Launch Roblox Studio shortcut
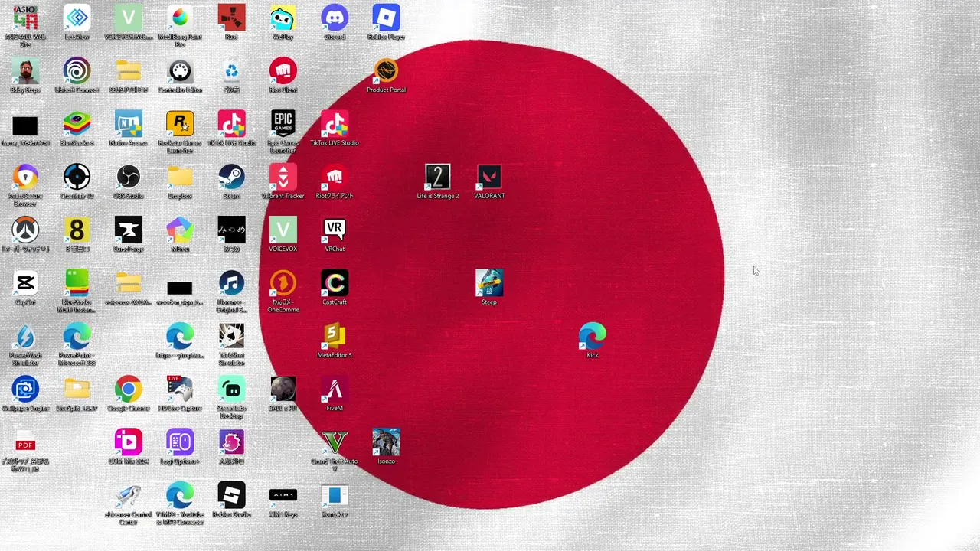 231,495
